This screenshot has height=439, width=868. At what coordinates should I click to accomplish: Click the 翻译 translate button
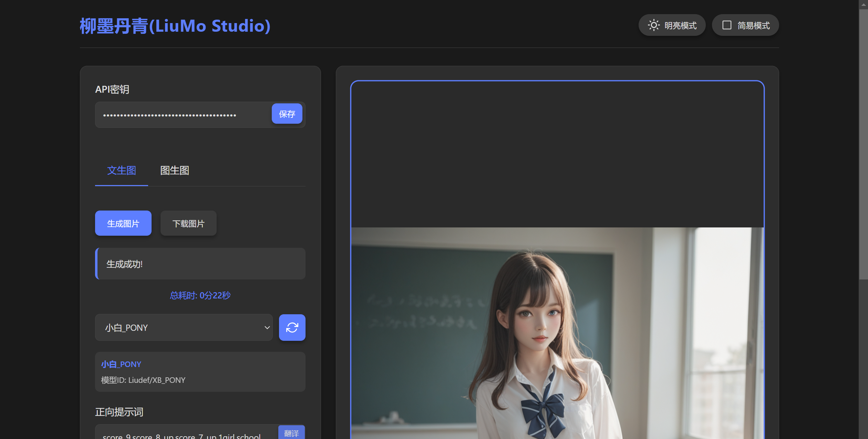pos(291,433)
